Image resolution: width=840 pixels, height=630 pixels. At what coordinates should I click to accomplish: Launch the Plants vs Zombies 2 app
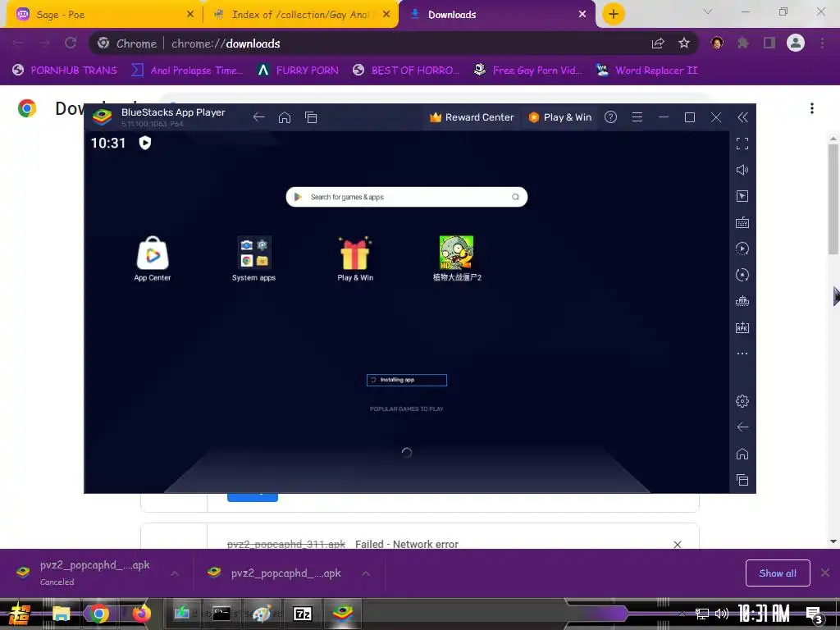(x=457, y=258)
